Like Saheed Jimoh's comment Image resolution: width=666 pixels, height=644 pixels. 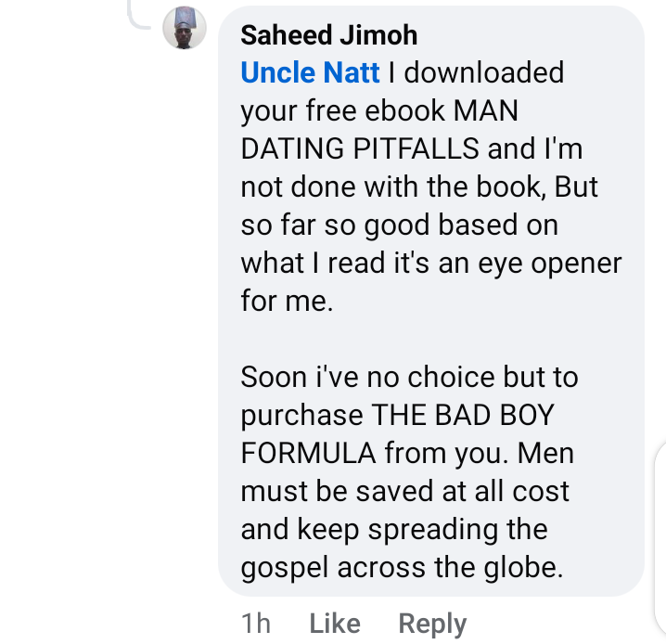(x=335, y=624)
